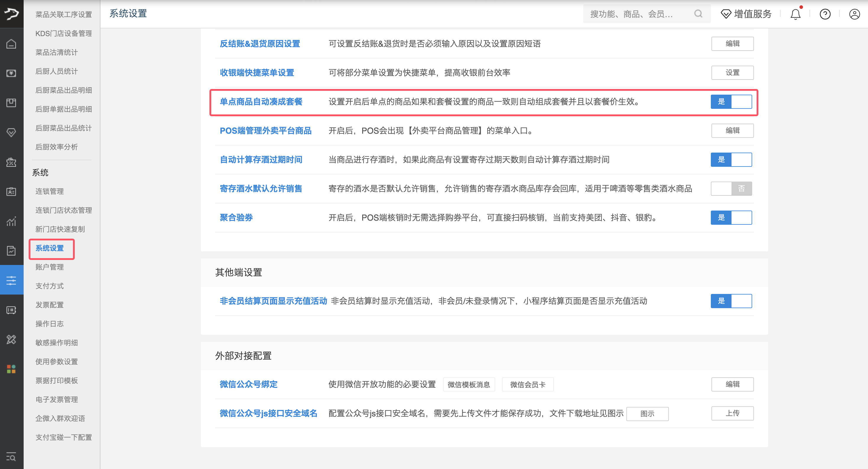Open 票据打印模板 menu item
The image size is (868, 469).
57,380
